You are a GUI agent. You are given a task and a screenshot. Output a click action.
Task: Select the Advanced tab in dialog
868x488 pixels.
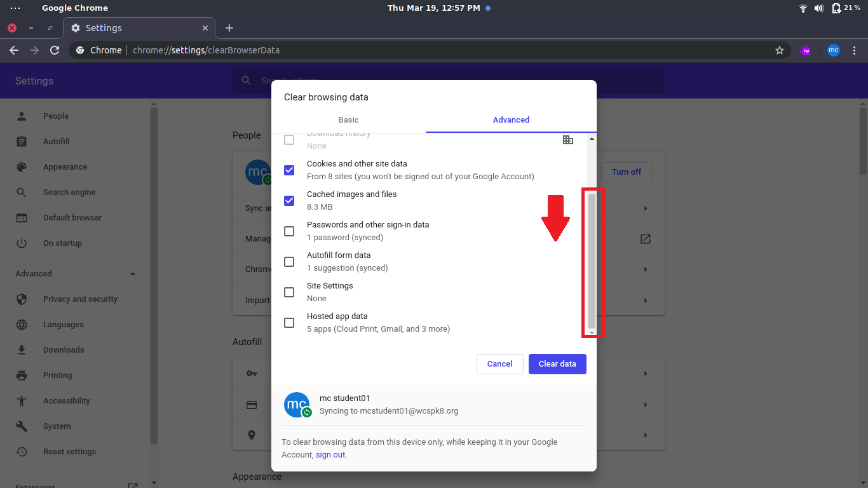(511, 120)
